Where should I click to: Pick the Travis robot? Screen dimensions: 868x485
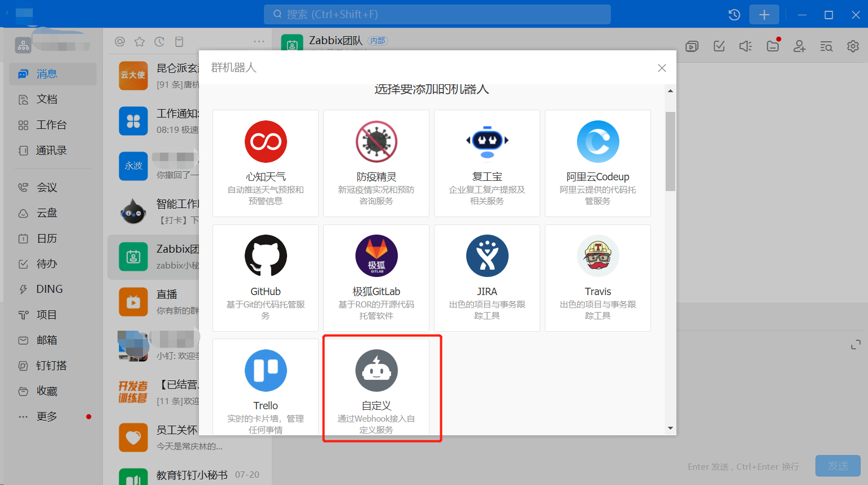(598, 278)
